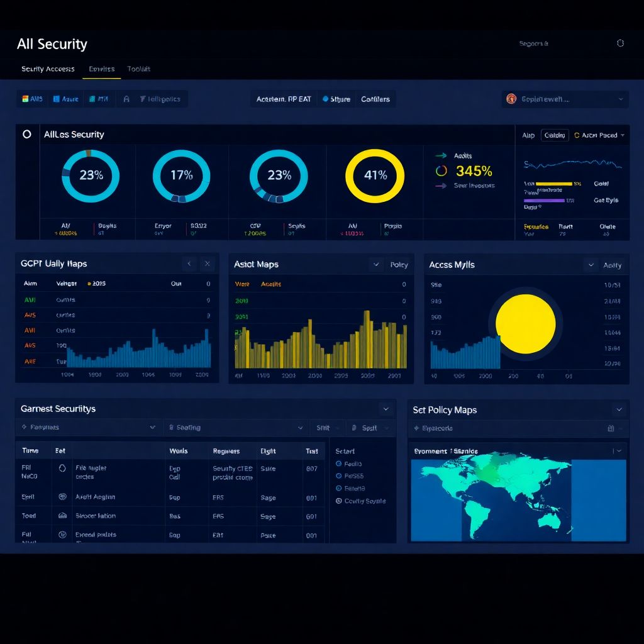Select the first radio option under Sctart
This screenshot has height=644, width=644.
(339, 464)
